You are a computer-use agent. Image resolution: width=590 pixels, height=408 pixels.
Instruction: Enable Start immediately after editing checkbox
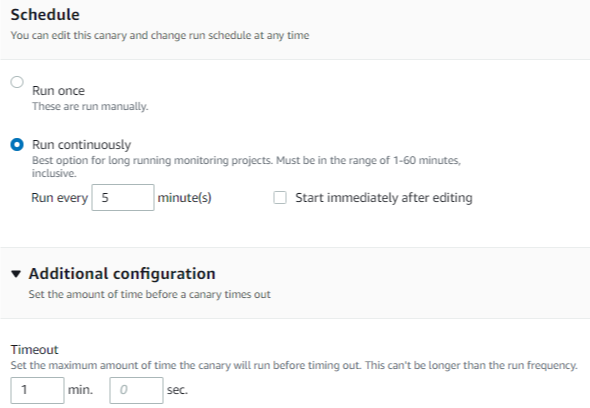pyautogui.click(x=280, y=198)
